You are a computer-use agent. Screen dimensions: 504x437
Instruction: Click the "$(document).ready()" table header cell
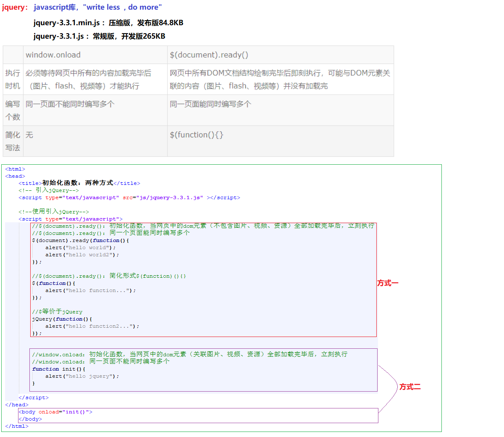click(x=209, y=55)
